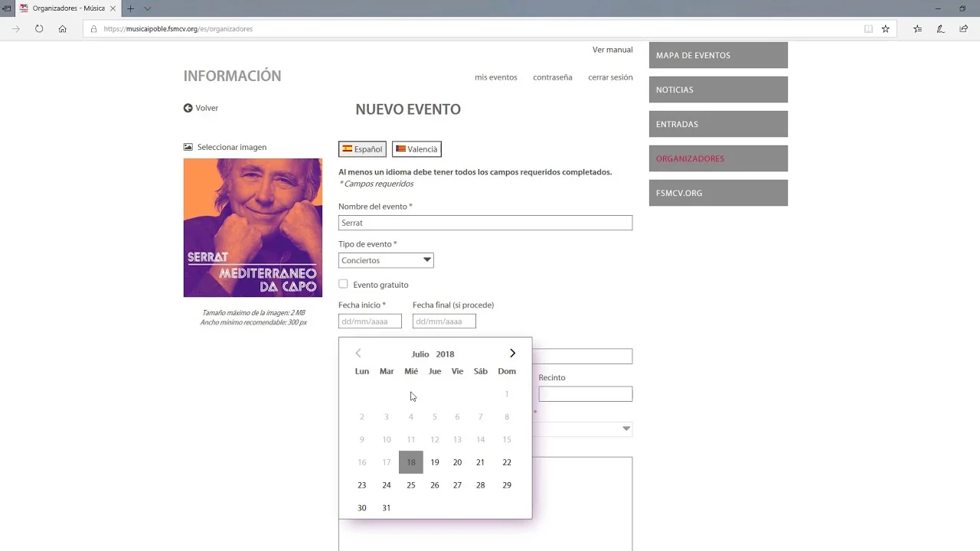Click the browser refresh icon
Viewport: 980px width, 551px height.
pyautogui.click(x=39, y=29)
